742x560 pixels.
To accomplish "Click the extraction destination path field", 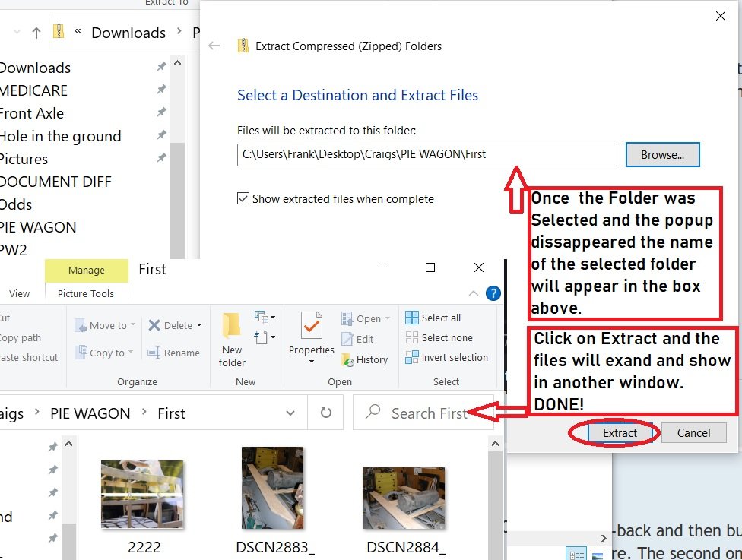I will (x=426, y=154).
